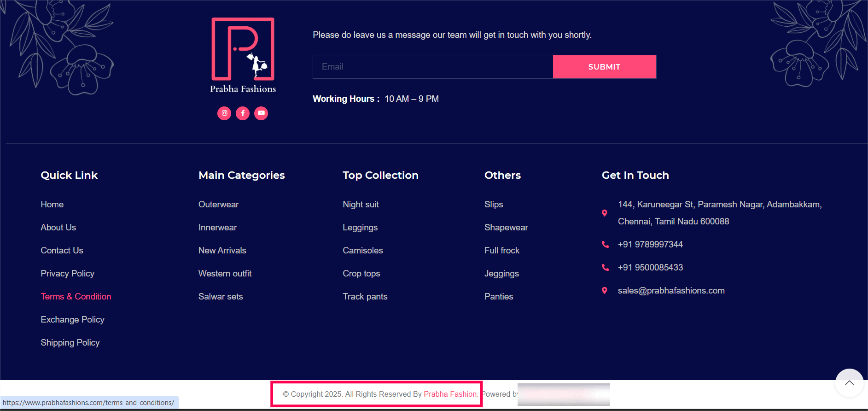Click the Quick Link heading
Viewport: 868px width, 411px height.
pyautogui.click(x=69, y=175)
